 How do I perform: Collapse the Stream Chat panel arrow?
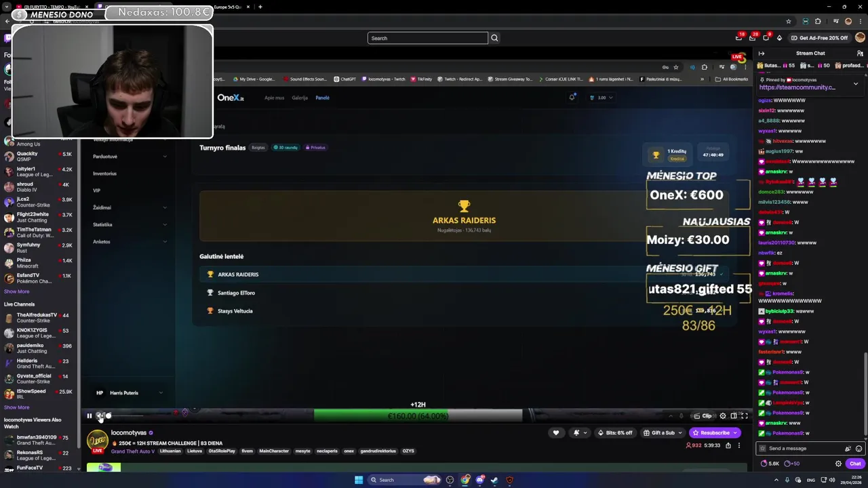click(761, 54)
